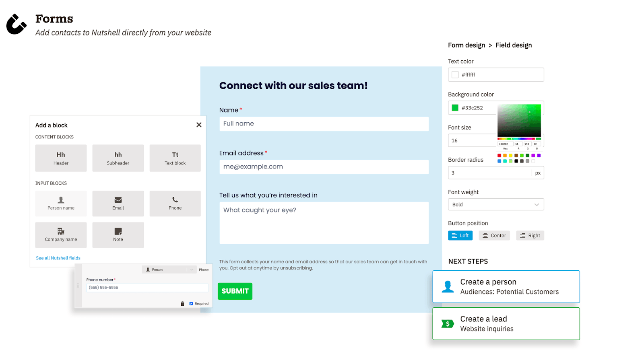Add a Company name block
The height and width of the screenshot is (362, 644).
[x=61, y=234]
